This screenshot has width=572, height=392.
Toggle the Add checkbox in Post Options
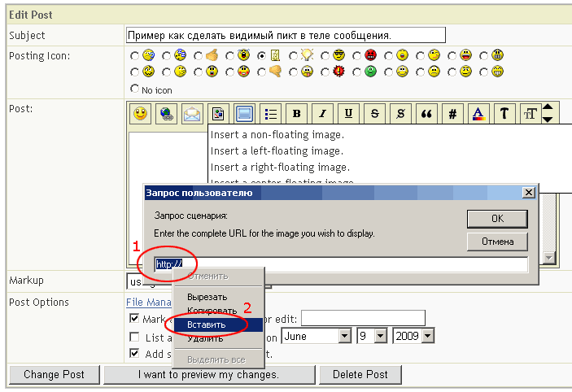(134, 353)
